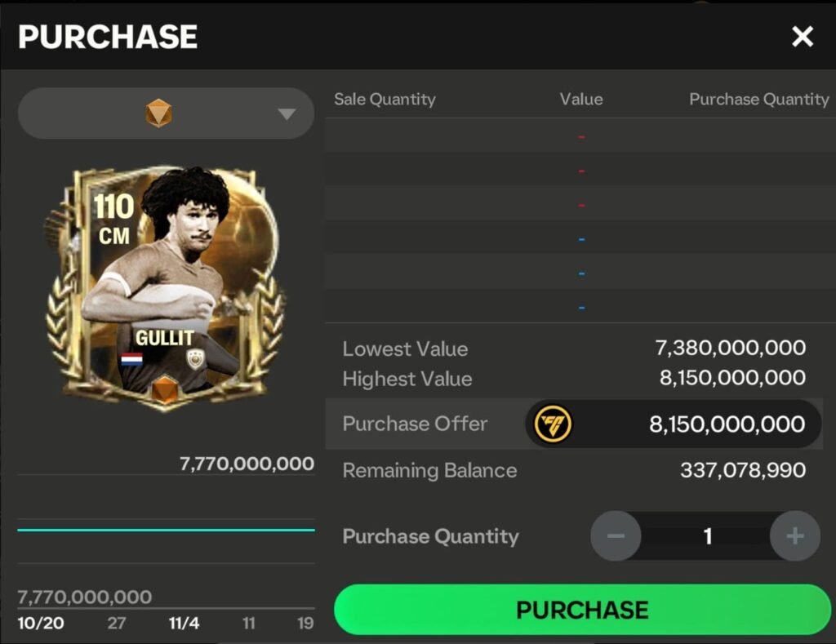Click the Lowest Value label
836x644 pixels.
[405, 349]
